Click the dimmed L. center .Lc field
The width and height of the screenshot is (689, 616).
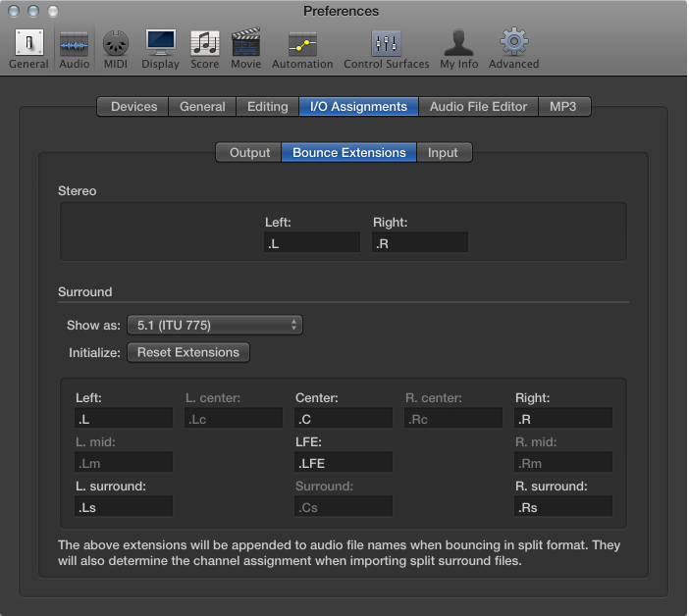(x=234, y=419)
